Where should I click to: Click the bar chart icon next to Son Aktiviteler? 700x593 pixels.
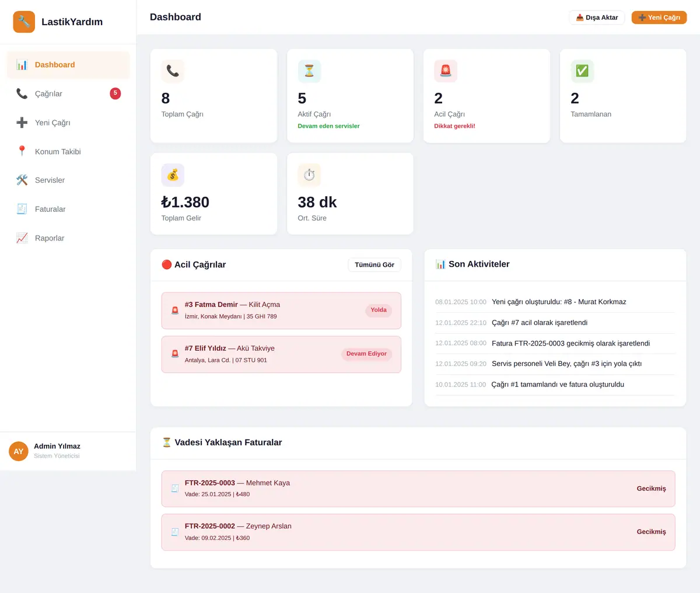[440, 264]
